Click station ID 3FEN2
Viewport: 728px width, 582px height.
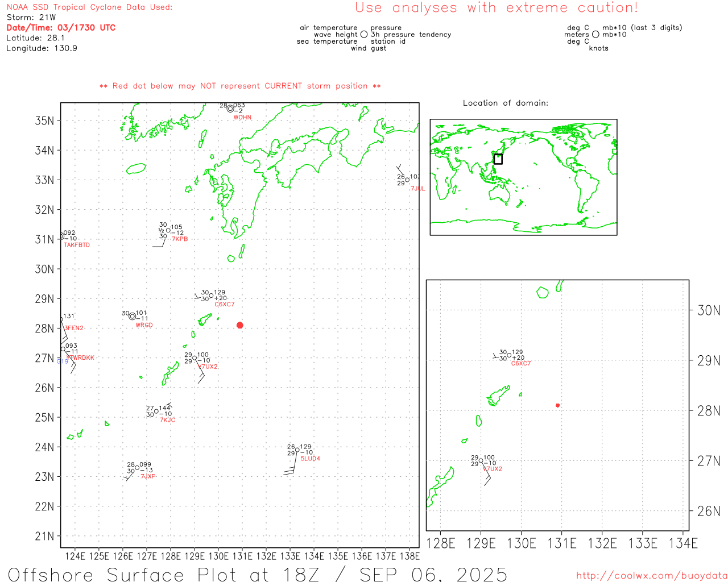pyautogui.click(x=74, y=329)
